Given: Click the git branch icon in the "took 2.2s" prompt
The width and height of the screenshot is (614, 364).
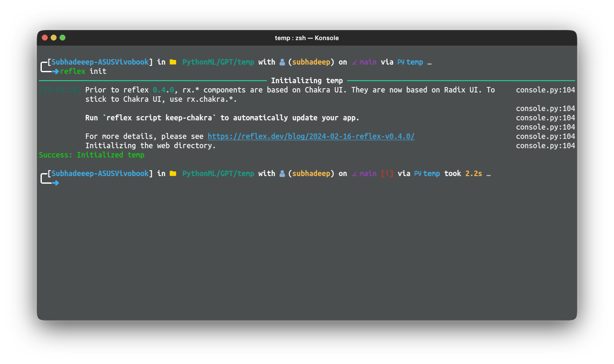Looking at the screenshot, I should [354, 174].
